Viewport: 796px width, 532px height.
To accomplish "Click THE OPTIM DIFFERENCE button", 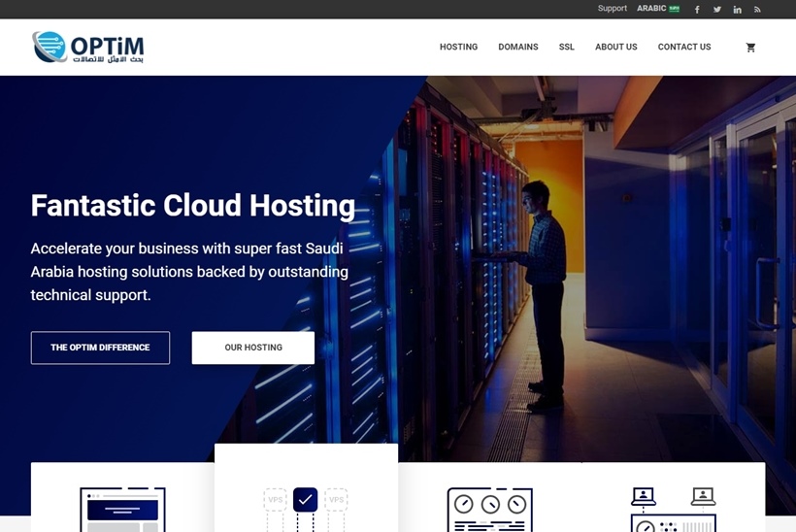I will coord(101,348).
